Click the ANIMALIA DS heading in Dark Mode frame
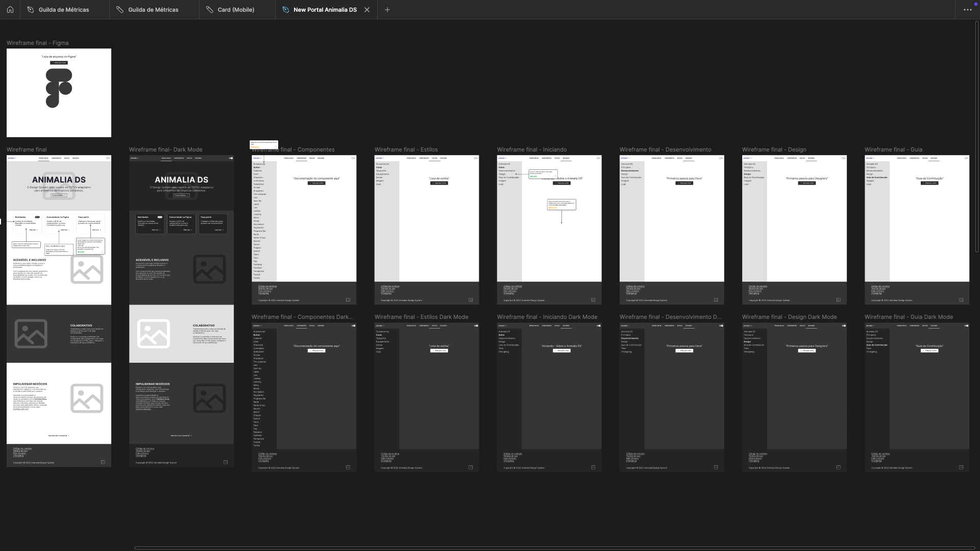The height and width of the screenshot is (551, 980). point(181,180)
